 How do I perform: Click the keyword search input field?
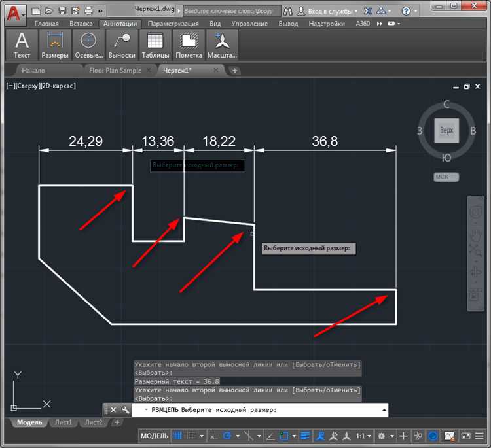click(x=232, y=11)
